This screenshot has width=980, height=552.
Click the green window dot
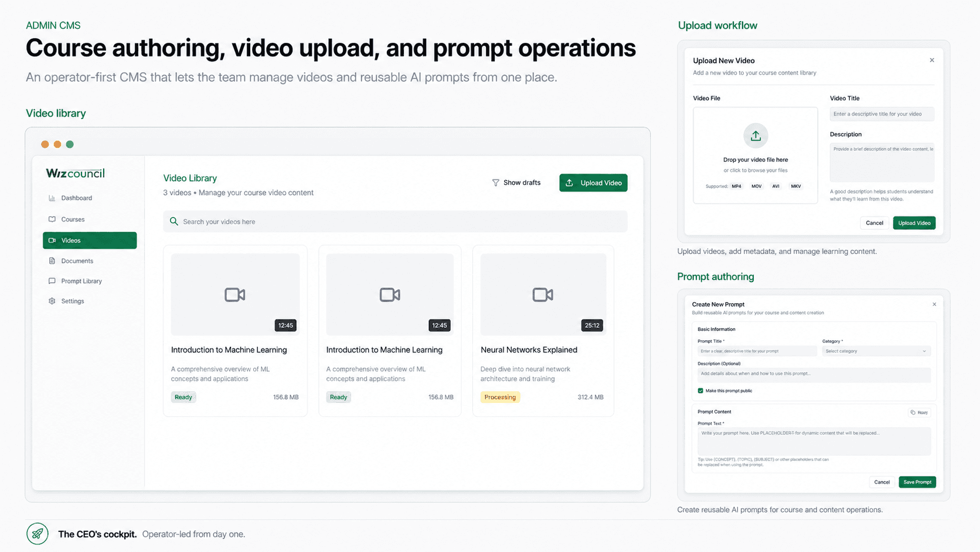tap(70, 144)
